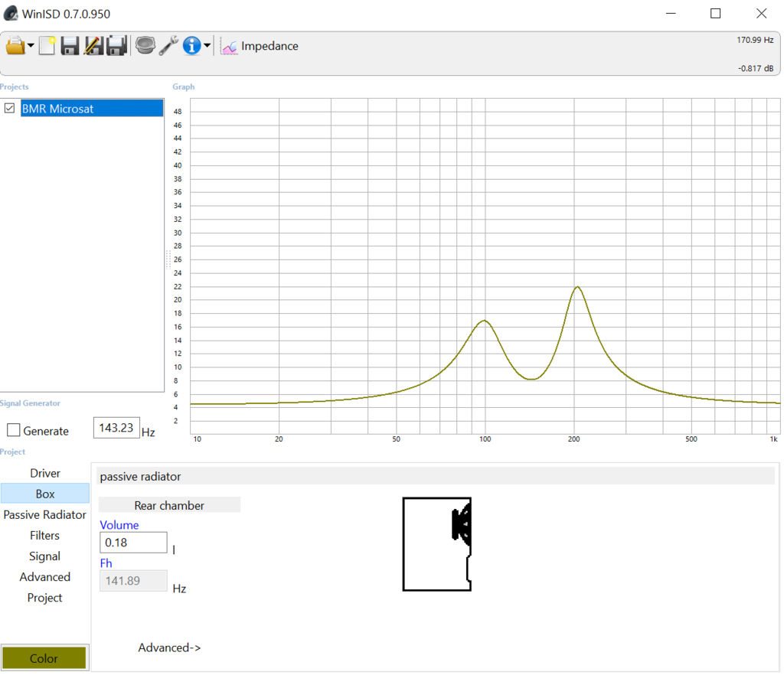This screenshot has width=784, height=675.
Task: Click Save As pencil floppy icon
Action: [x=93, y=46]
